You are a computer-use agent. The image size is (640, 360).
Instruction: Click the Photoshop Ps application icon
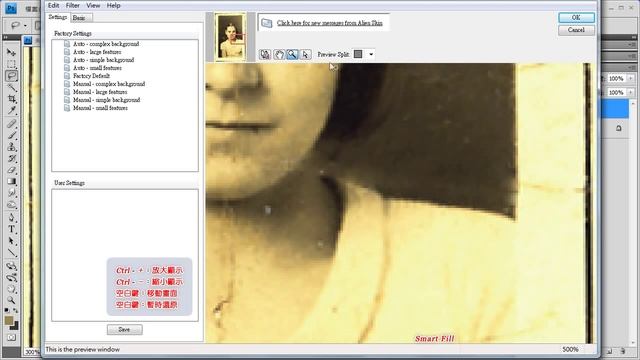tap(11, 8)
